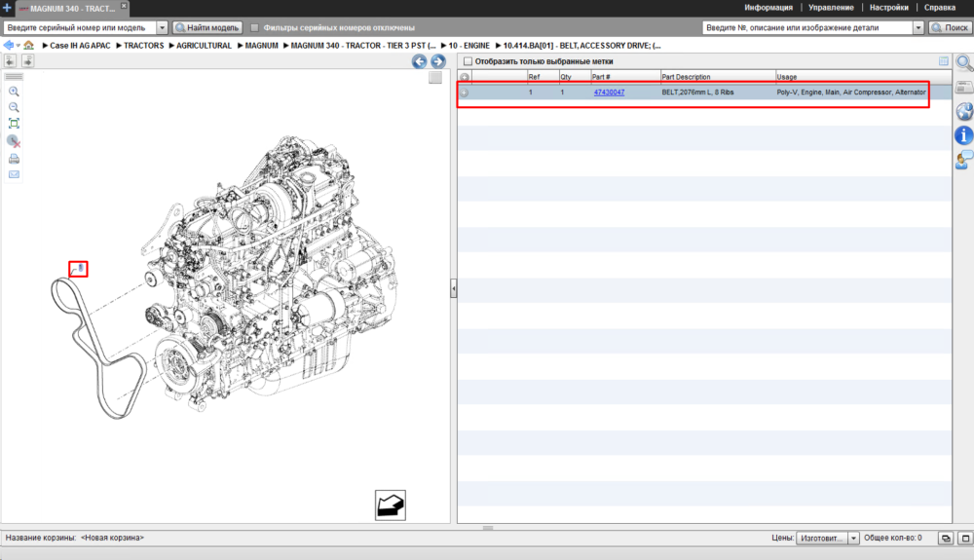Collapse illustration panel using splitter arrow
This screenshot has height=560, width=974.
point(454,288)
